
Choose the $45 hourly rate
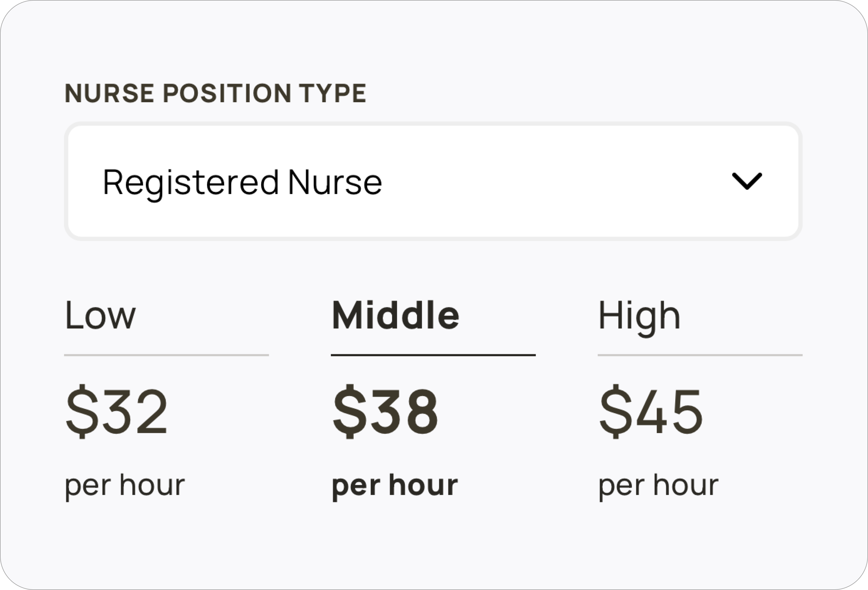pos(651,411)
